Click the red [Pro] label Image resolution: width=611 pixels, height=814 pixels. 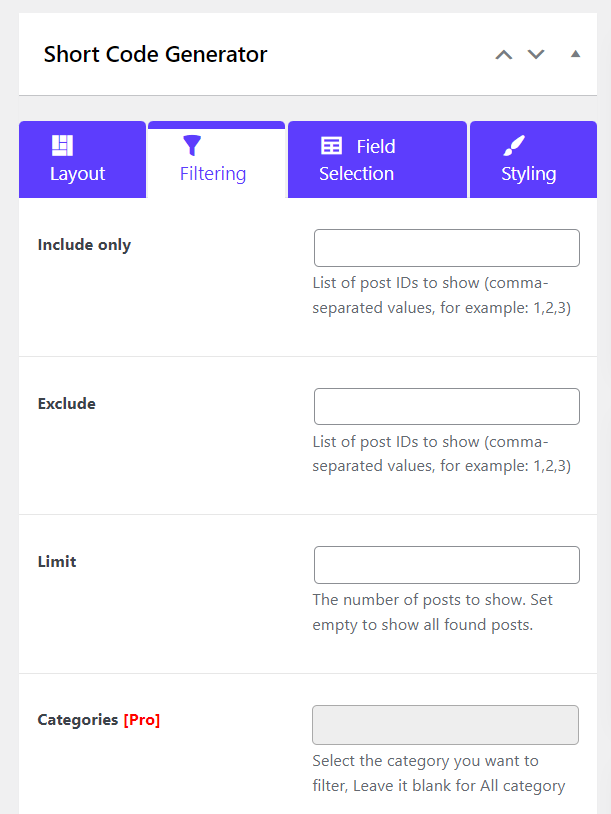tap(142, 720)
